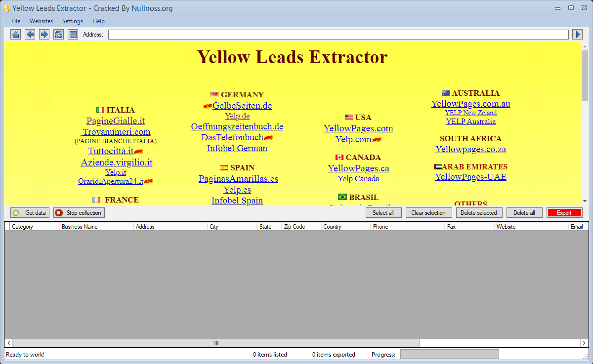Viewport: 593px width, 364px height.
Task: Open the Aziende.virgilio.it link
Action: point(117,162)
